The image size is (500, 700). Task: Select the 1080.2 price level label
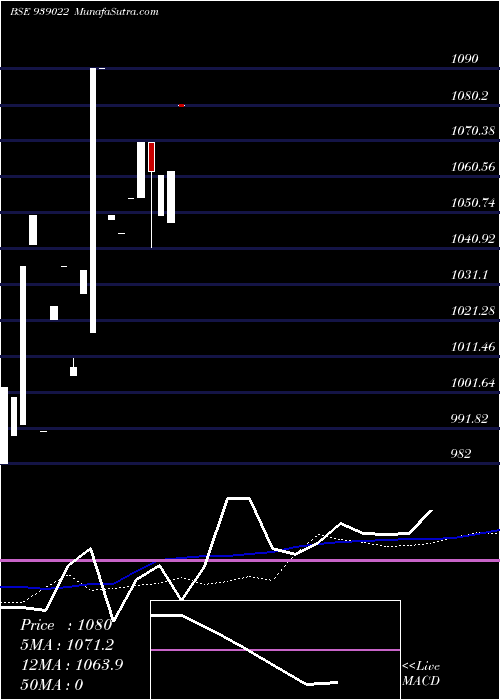point(469,95)
